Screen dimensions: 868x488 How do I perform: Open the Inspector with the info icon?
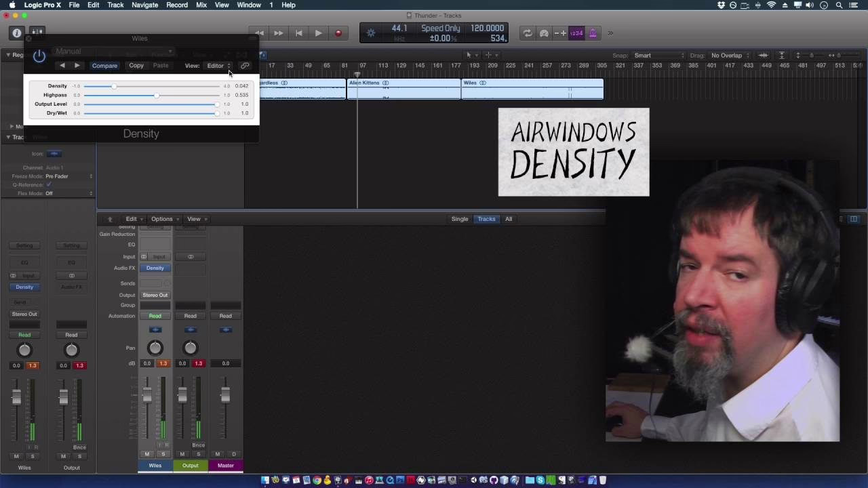[x=17, y=33]
